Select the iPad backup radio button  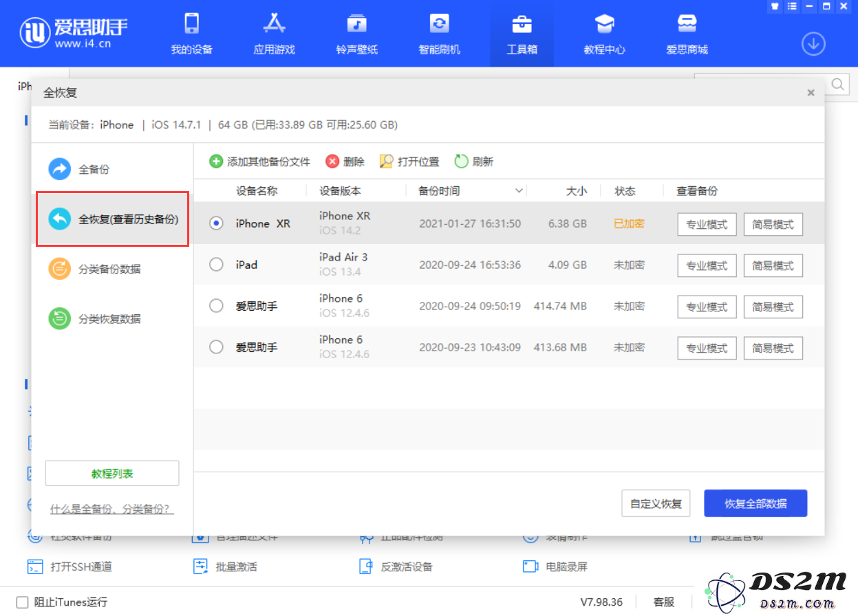click(x=217, y=265)
